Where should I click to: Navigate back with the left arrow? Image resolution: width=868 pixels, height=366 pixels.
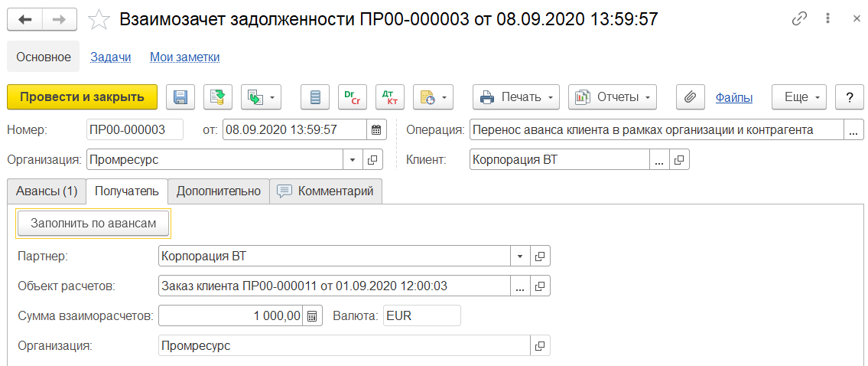[25, 19]
